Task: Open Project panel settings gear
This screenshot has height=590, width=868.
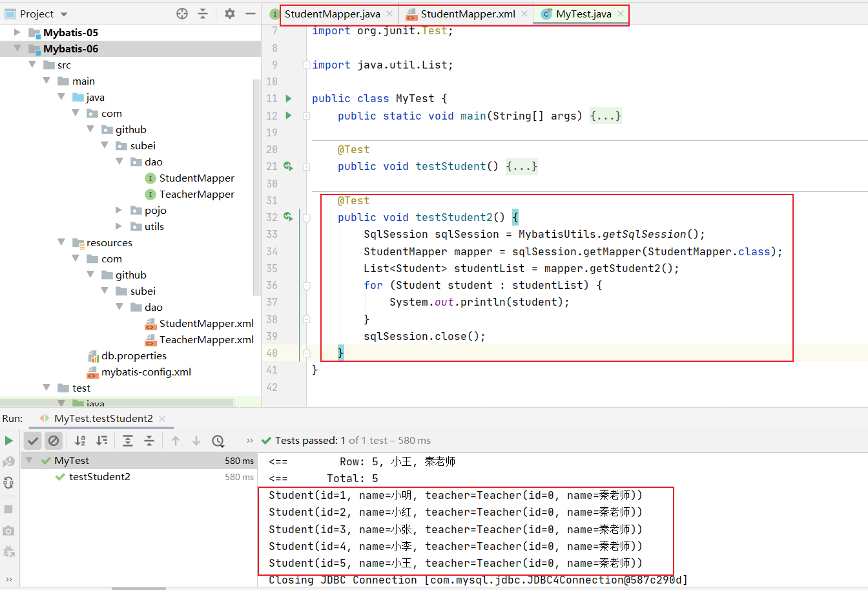Action: pos(230,14)
